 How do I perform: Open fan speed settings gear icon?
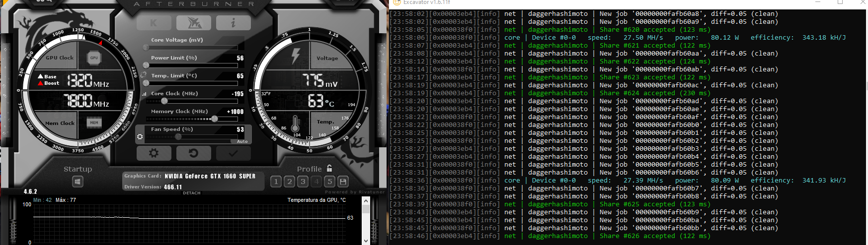pyautogui.click(x=140, y=137)
